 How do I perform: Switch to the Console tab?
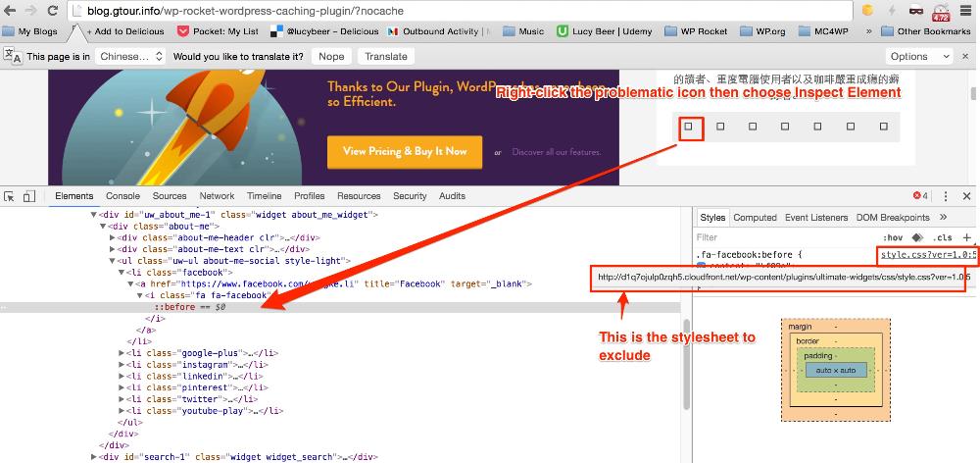(123, 196)
